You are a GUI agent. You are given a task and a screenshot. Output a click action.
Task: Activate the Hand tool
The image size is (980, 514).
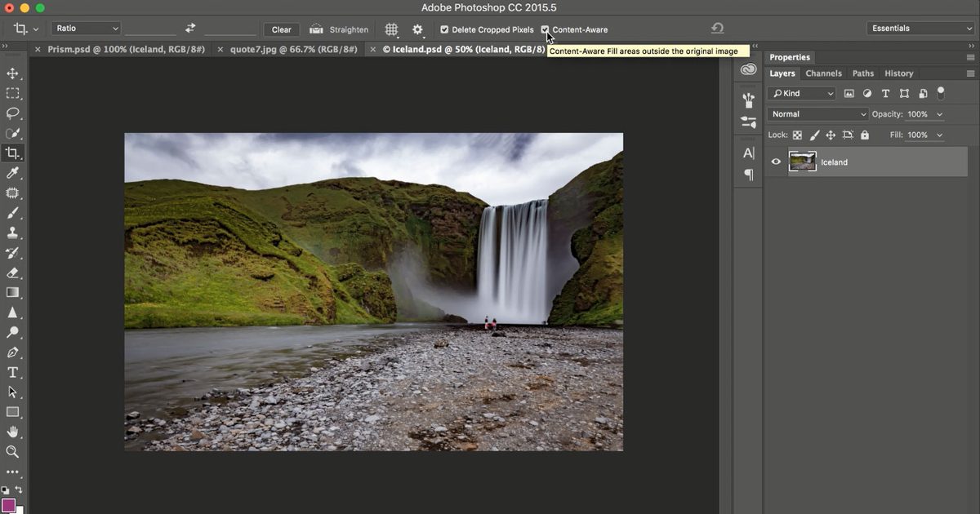(x=12, y=432)
